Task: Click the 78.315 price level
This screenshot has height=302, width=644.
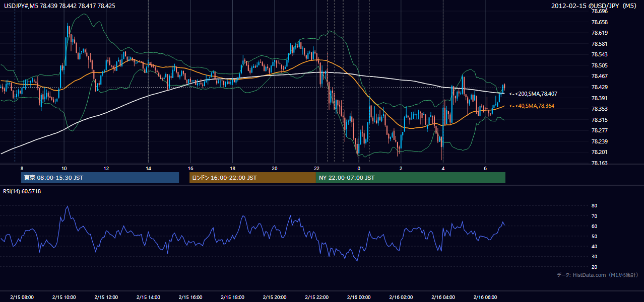Action: point(599,120)
